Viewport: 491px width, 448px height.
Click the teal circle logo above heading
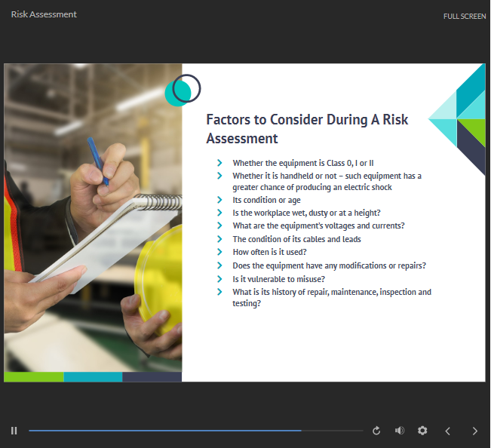pyautogui.click(x=182, y=91)
